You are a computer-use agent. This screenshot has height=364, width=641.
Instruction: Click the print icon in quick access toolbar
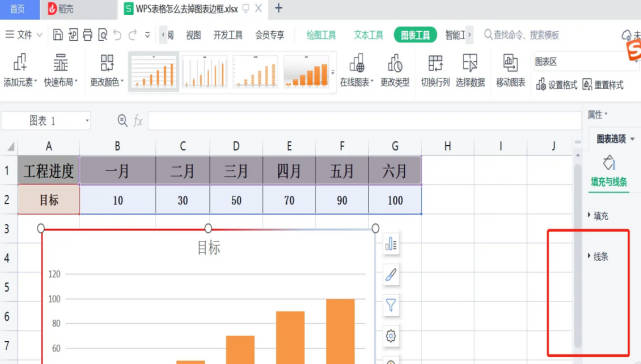87,35
